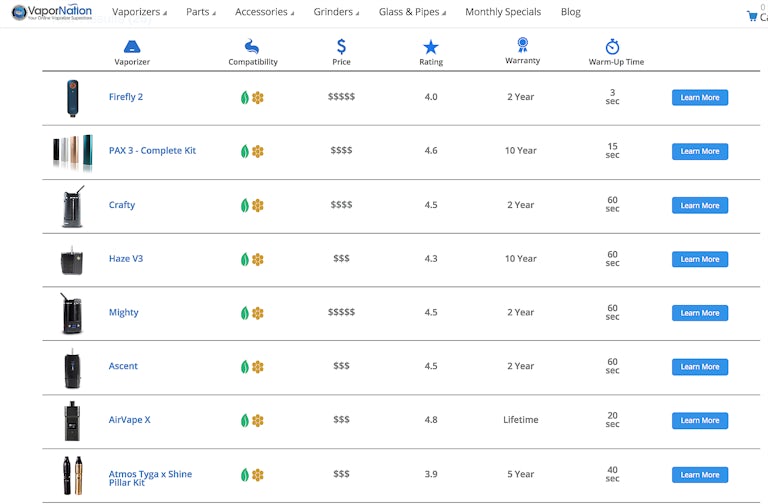Click Learn More for Atmos Tyga x Shine

pyautogui.click(x=700, y=475)
